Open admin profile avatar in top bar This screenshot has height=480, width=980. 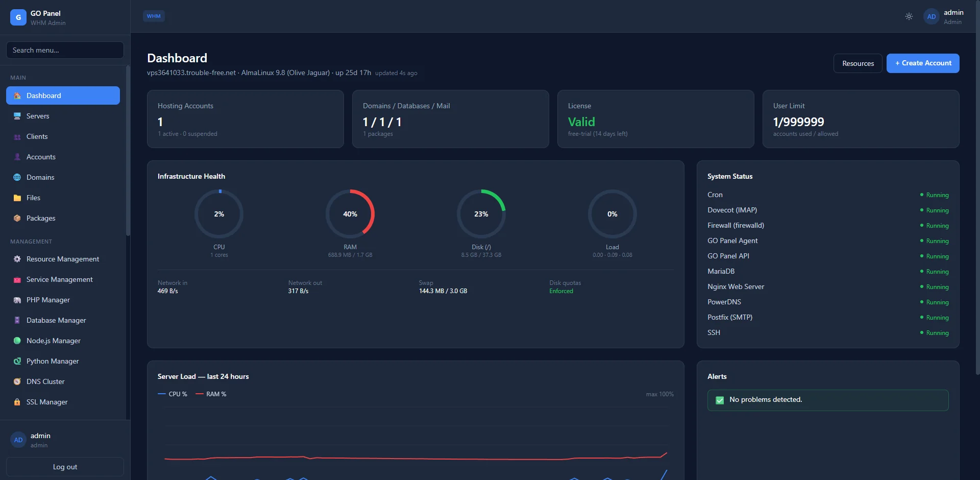[x=932, y=17]
